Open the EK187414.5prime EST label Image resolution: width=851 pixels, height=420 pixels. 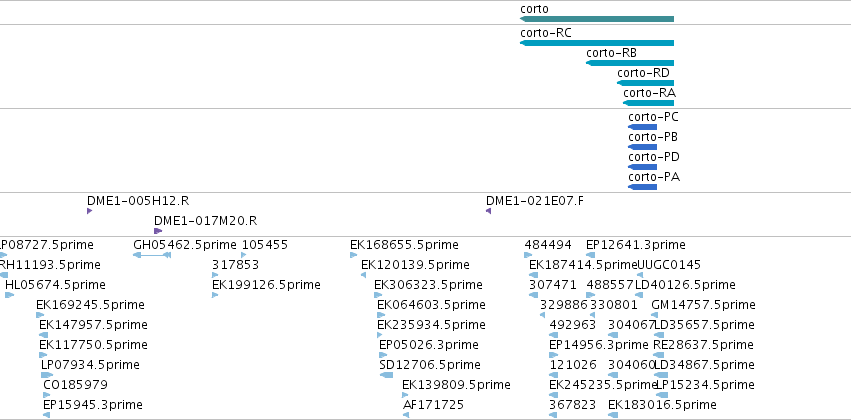pyautogui.click(x=583, y=265)
